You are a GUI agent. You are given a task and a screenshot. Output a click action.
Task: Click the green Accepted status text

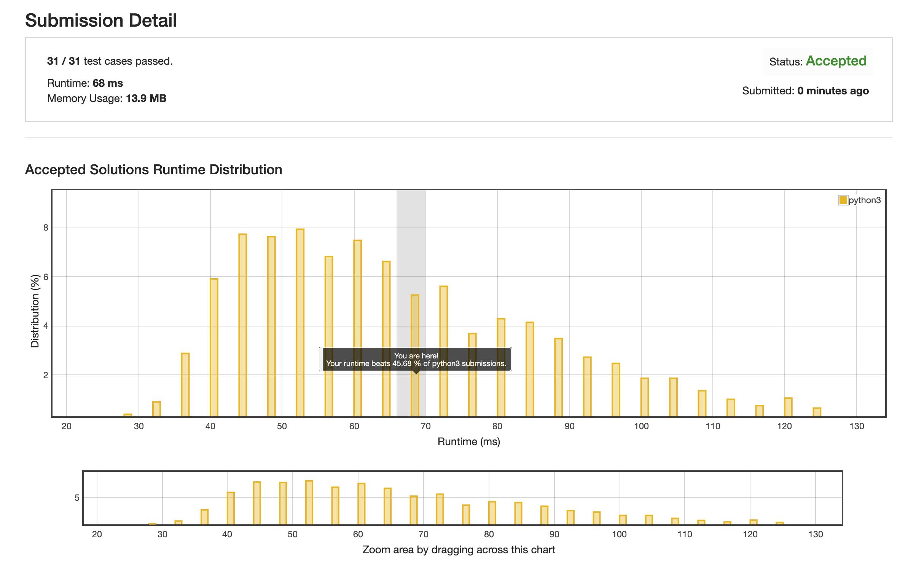(x=836, y=61)
